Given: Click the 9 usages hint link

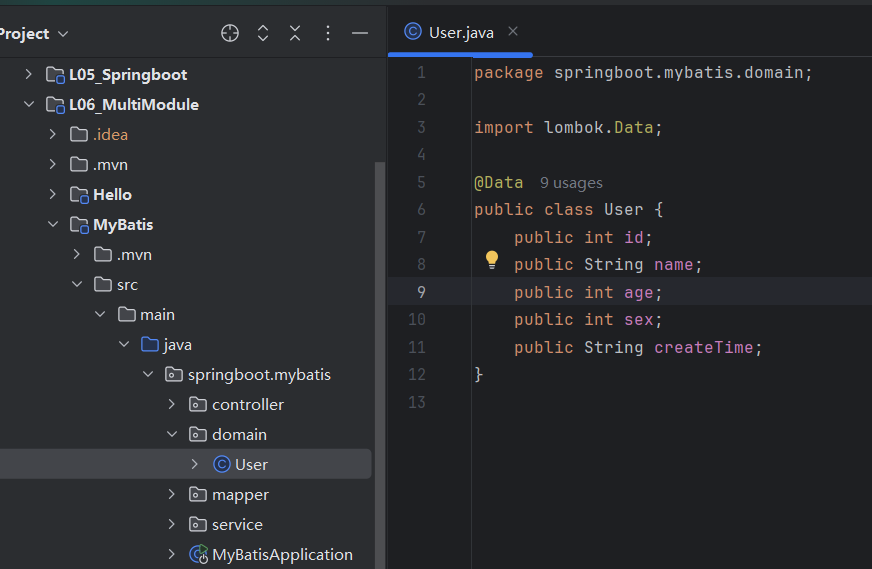Looking at the screenshot, I should pyautogui.click(x=571, y=183).
